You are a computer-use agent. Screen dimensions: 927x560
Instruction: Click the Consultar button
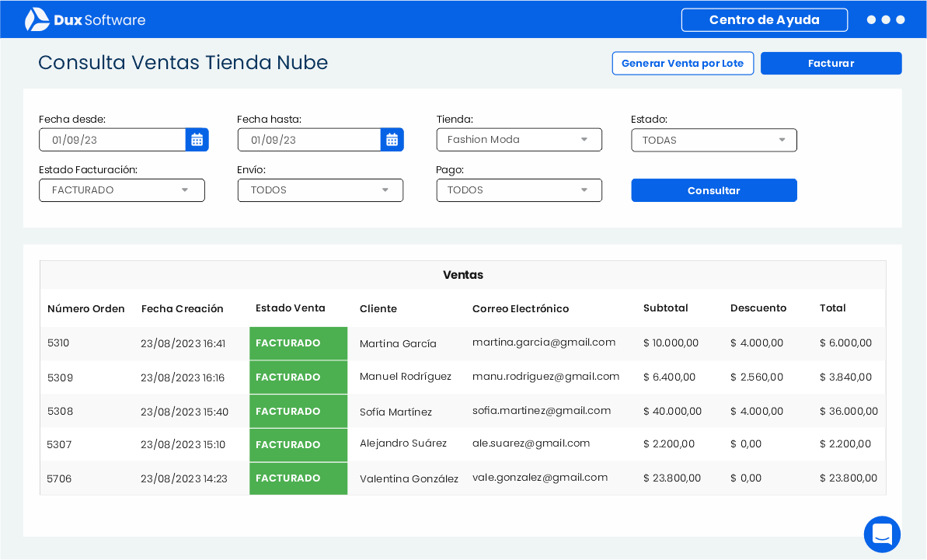point(713,190)
